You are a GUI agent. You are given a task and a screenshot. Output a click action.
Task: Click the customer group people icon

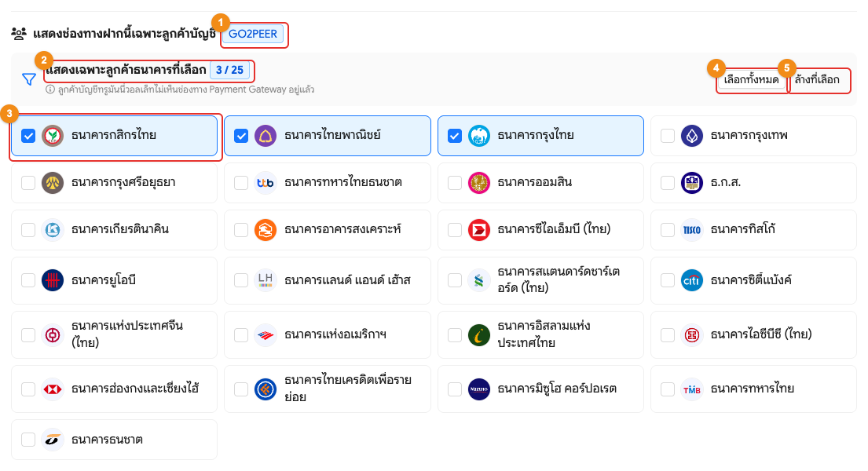[x=19, y=34]
